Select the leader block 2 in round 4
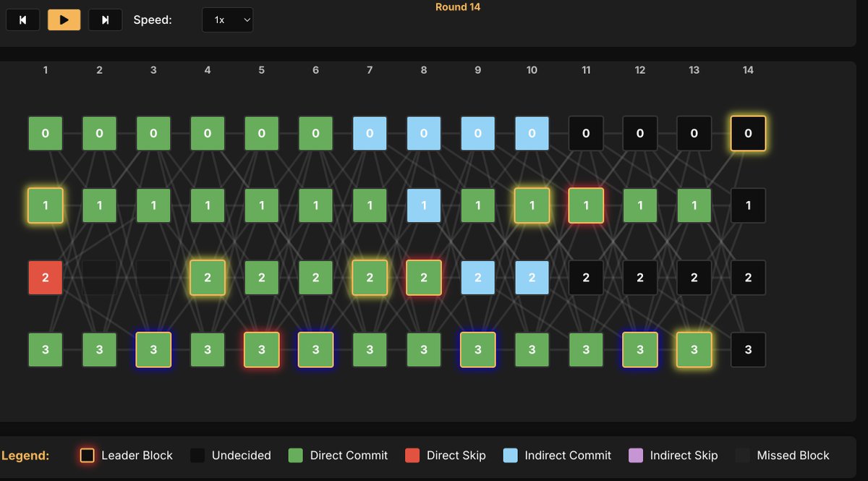This screenshot has height=481, width=868. (x=208, y=278)
